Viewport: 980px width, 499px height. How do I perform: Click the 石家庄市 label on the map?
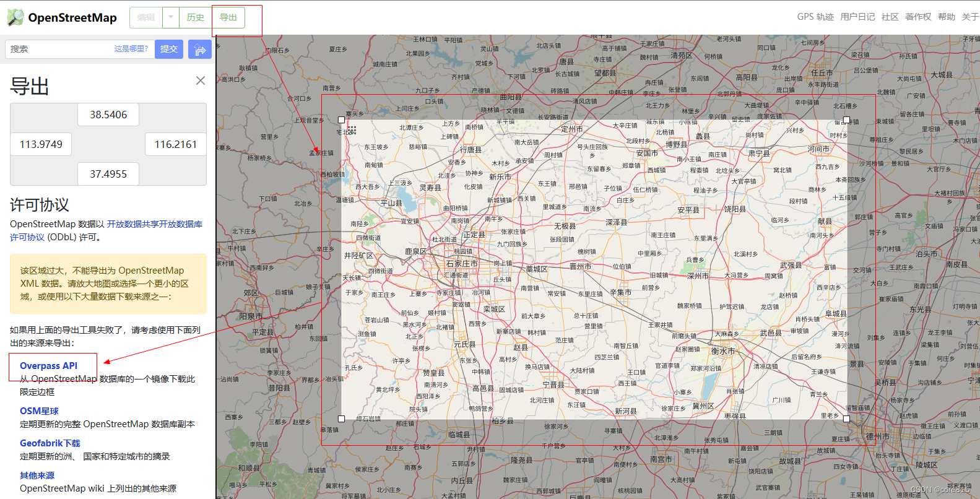pos(462,263)
